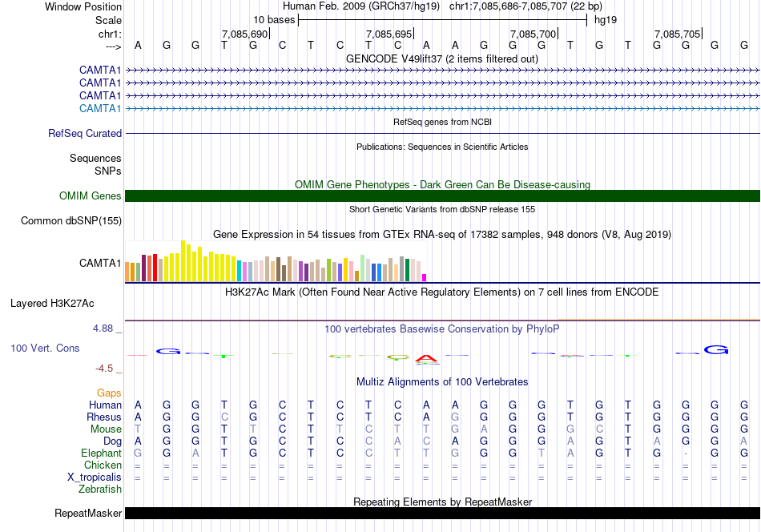Select the X_tropicalis alignment row label
The height and width of the screenshot is (532, 761).
95,478
